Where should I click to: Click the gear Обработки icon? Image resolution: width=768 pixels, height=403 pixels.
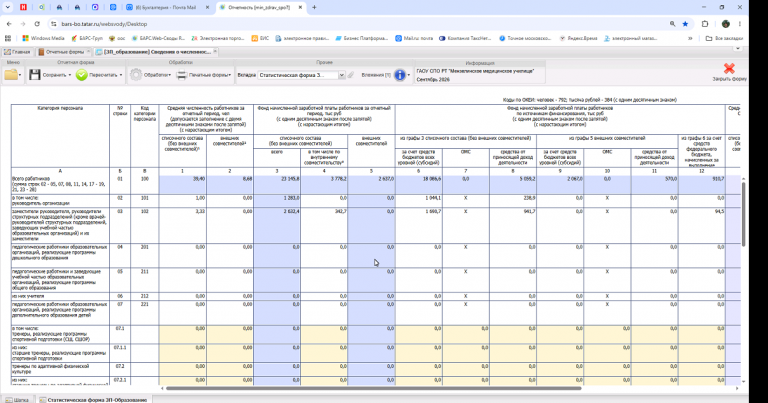point(136,75)
